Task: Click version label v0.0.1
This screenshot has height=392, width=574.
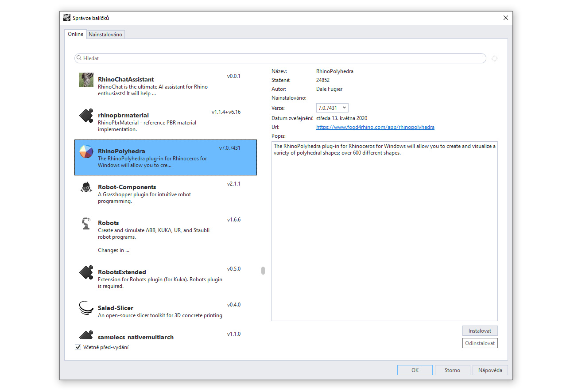Action: [x=234, y=76]
